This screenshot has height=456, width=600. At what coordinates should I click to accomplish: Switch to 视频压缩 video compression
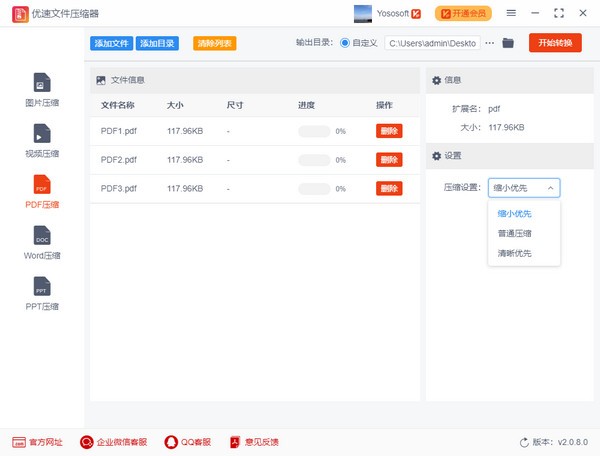[41, 139]
